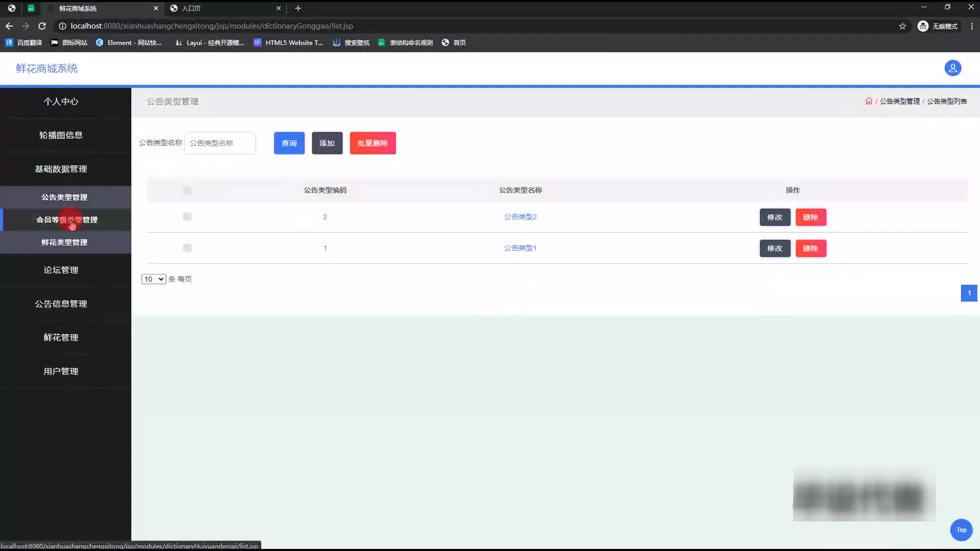Bookmark page using the star icon
Screen dimensions: 980x551
[x=902, y=26]
